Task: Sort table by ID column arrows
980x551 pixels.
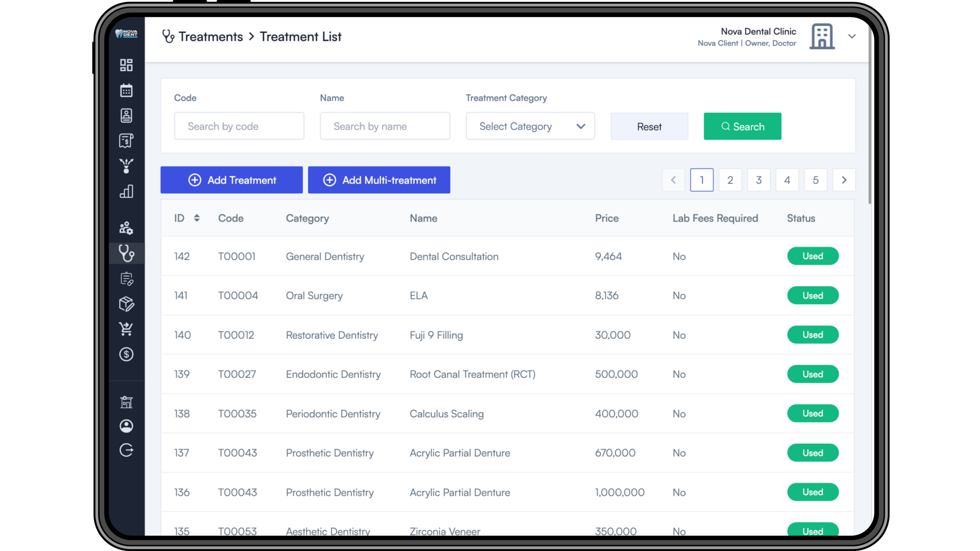Action: 196,218
